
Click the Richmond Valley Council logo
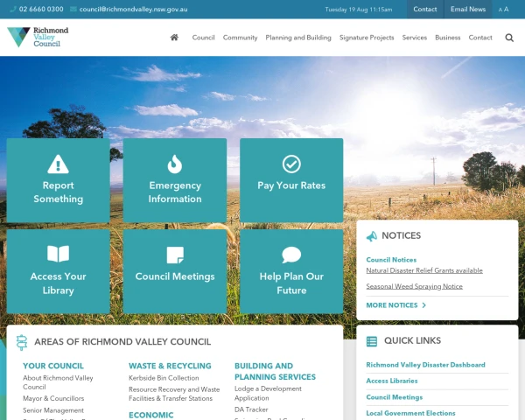point(38,37)
